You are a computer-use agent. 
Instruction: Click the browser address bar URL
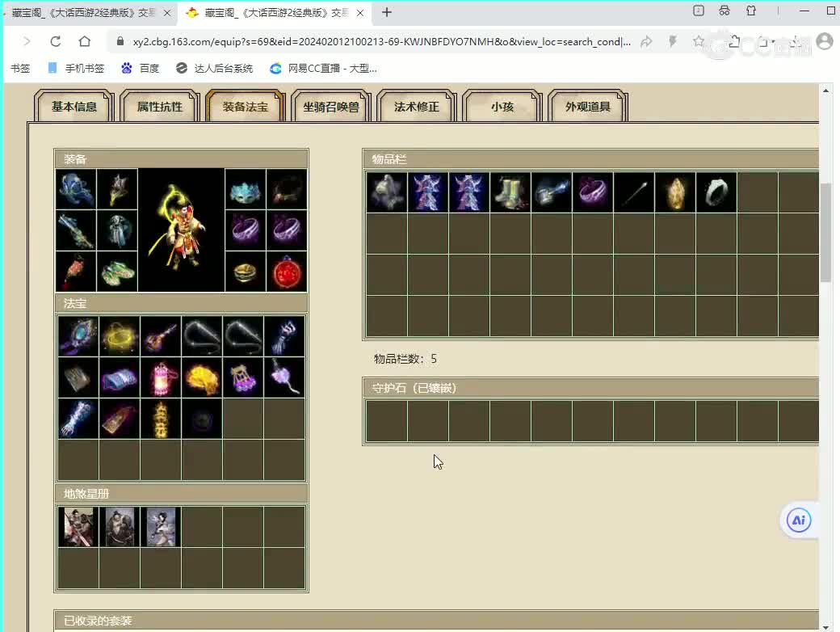(381, 42)
